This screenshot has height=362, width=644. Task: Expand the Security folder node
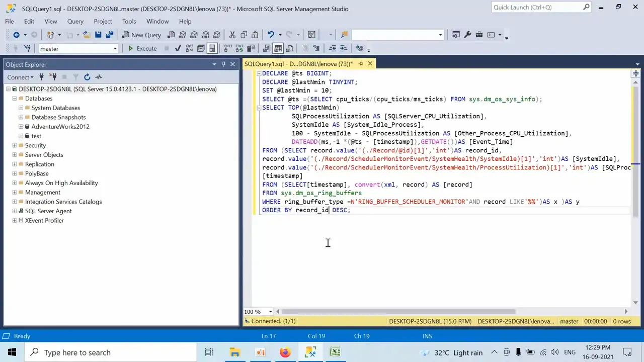(x=15, y=145)
